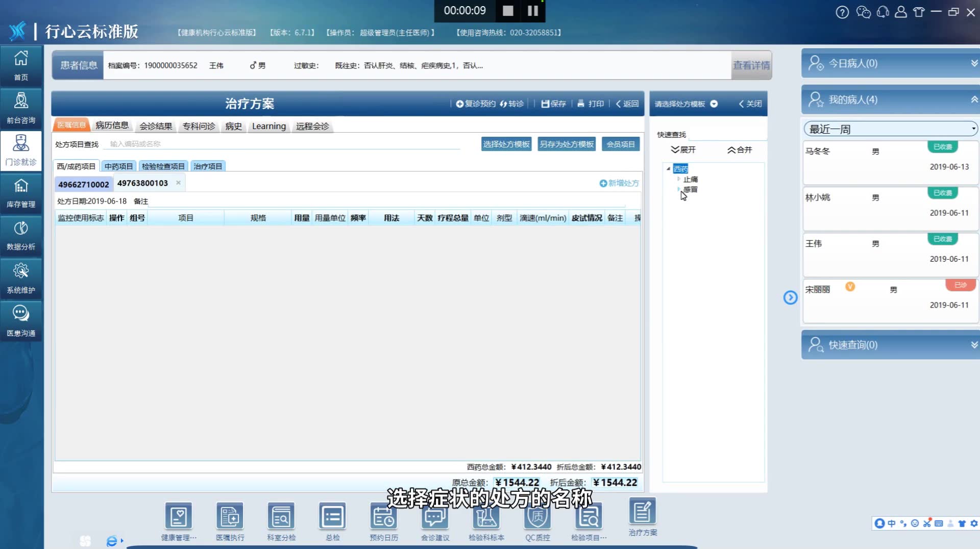Click the skin theme shirt icon
Image resolution: width=980 pixels, height=549 pixels.
point(919,12)
